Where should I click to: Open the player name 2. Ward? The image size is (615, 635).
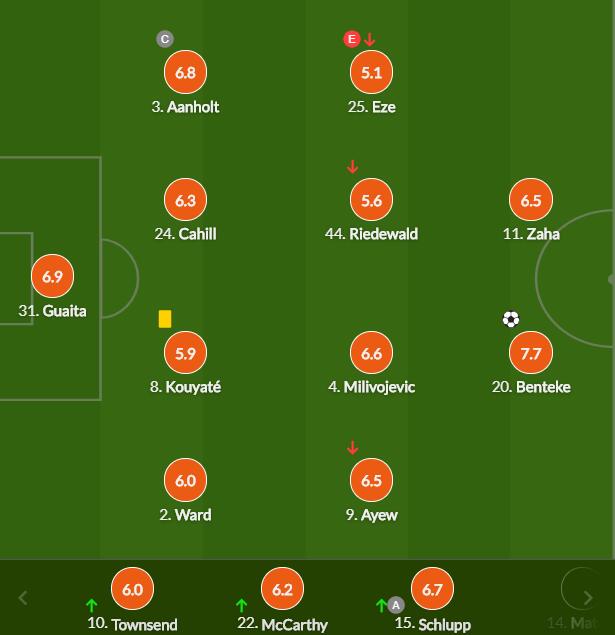click(x=185, y=515)
